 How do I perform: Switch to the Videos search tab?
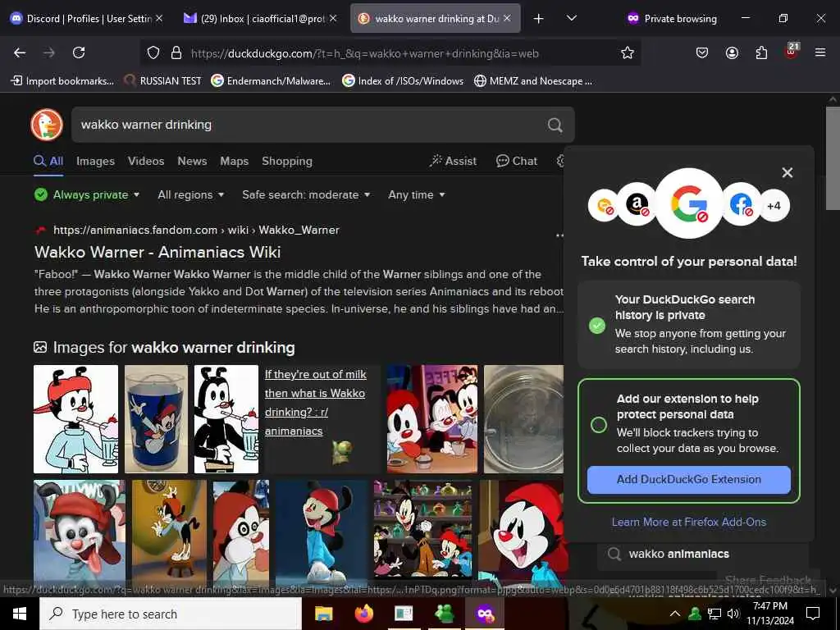[x=146, y=162]
